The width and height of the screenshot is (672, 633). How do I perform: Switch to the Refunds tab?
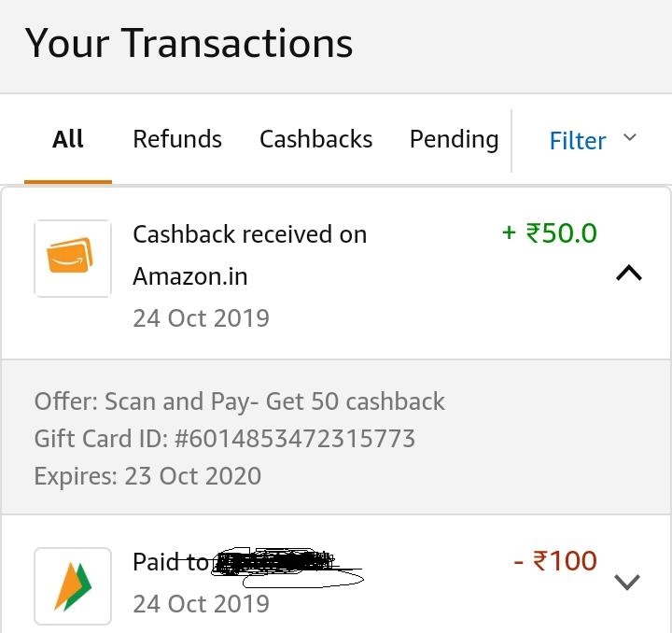(177, 139)
